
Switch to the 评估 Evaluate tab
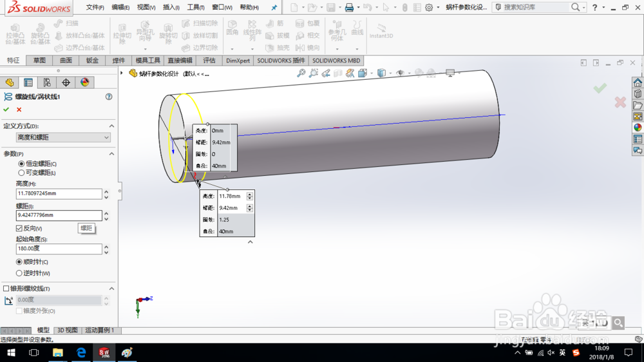pos(209,61)
